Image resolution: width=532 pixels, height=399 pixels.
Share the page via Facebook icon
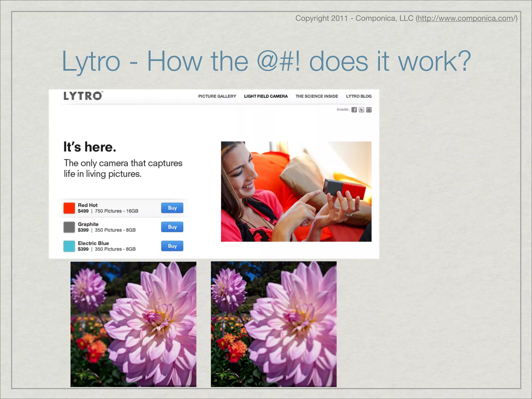pyautogui.click(x=354, y=110)
